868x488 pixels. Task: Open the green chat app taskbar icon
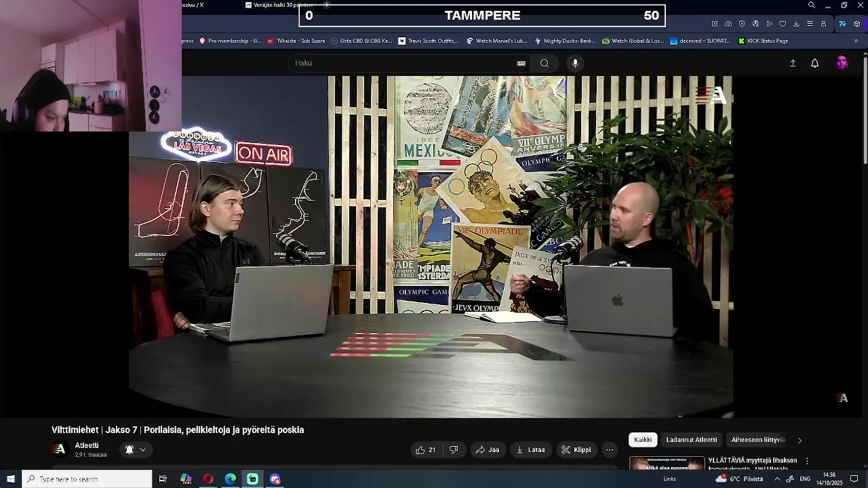click(253, 479)
